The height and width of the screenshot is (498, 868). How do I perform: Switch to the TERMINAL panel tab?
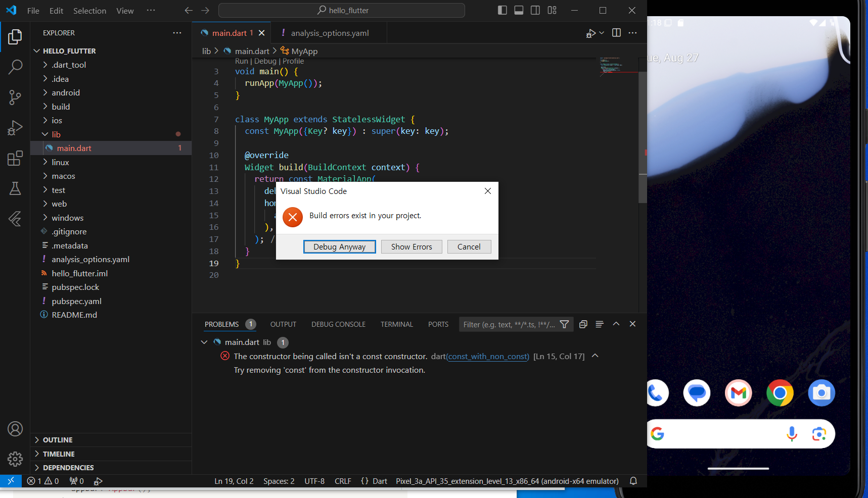[397, 324]
